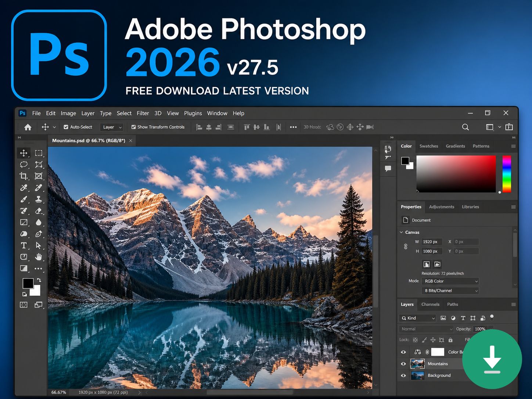The height and width of the screenshot is (399, 532).
Task: Filter layers for adjustment layers icon
Action: point(453,318)
